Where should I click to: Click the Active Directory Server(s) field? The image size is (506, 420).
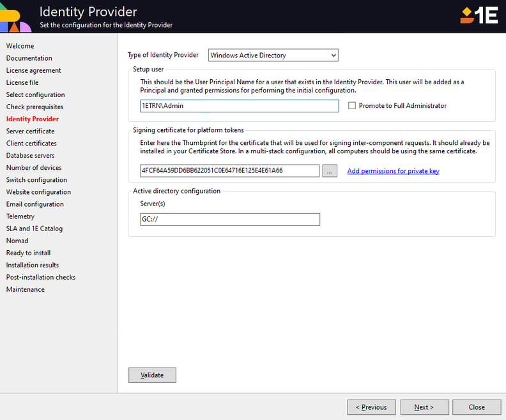(230, 220)
